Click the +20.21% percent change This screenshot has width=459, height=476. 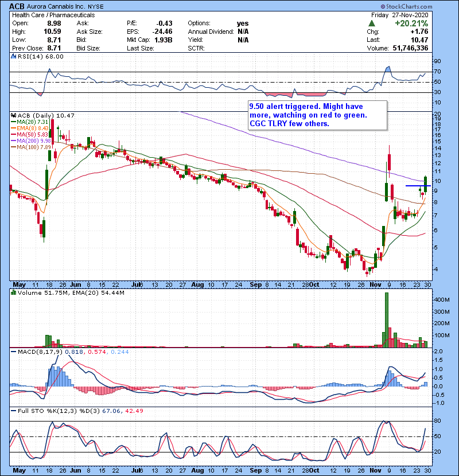coord(411,24)
